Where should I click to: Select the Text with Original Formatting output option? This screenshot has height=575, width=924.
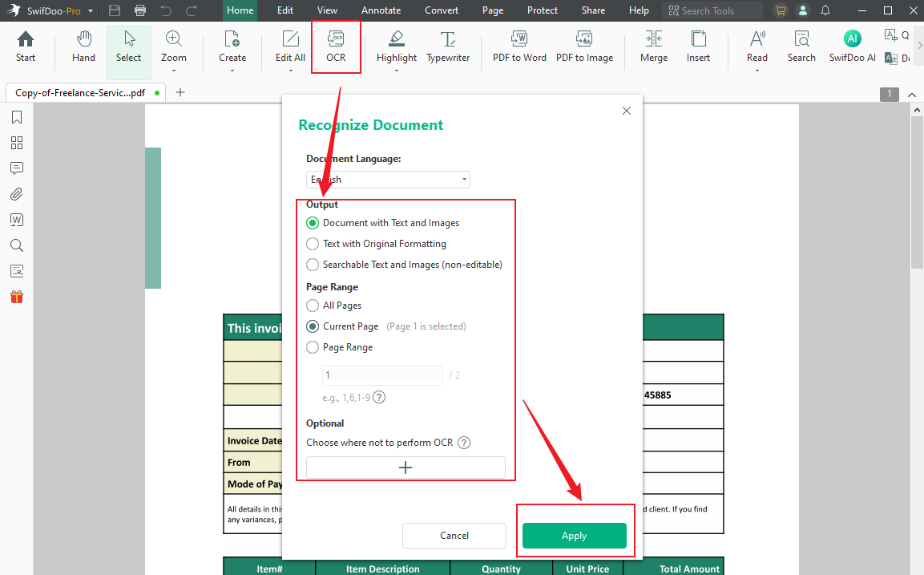pyautogui.click(x=313, y=244)
